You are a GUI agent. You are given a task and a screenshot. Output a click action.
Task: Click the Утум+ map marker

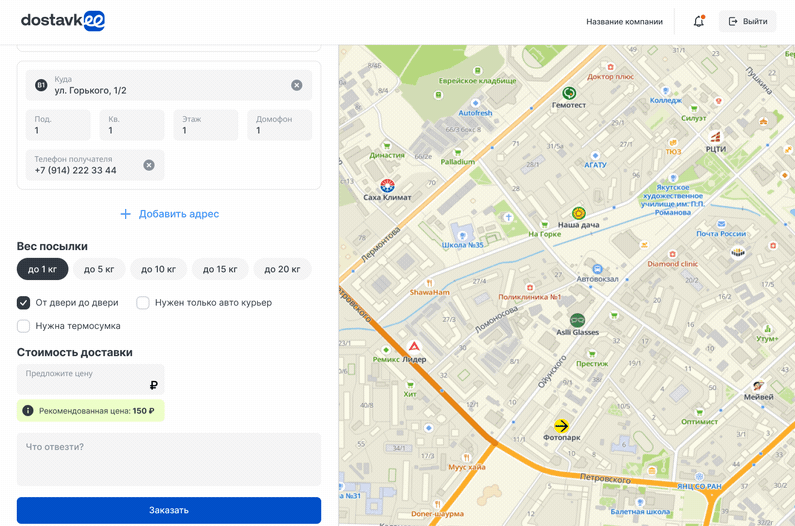767,329
